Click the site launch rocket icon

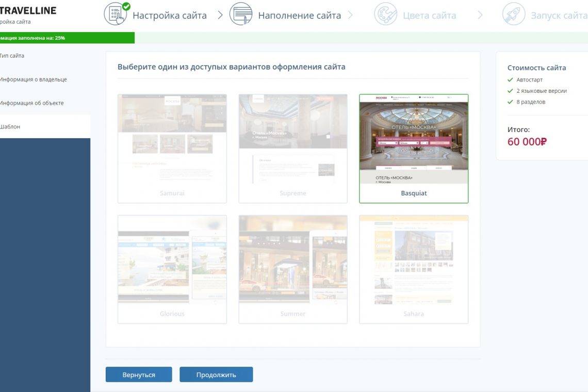[514, 14]
